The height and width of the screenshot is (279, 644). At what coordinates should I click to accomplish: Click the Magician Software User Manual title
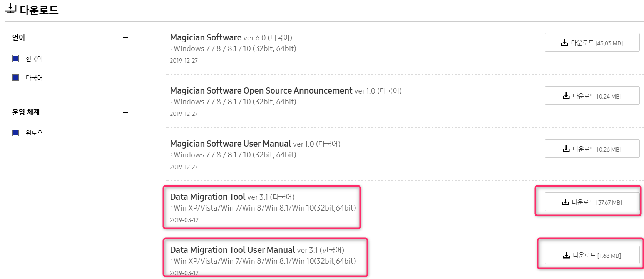tap(255, 144)
